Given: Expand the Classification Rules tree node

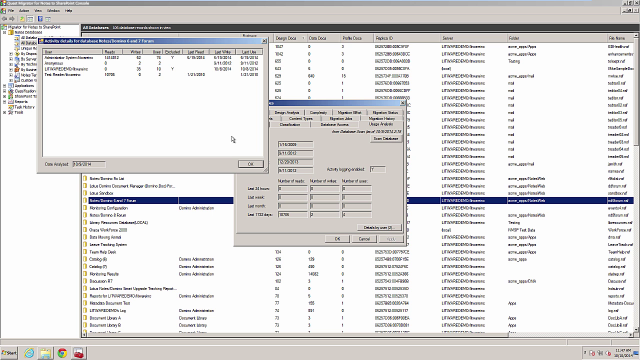Looking at the screenshot, I should tap(4, 91).
